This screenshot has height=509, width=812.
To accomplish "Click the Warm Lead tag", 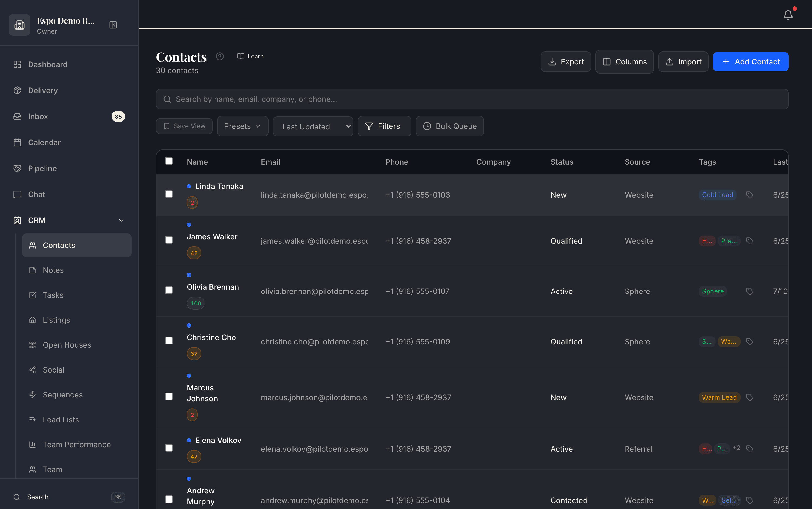I will [x=719, y=397].
